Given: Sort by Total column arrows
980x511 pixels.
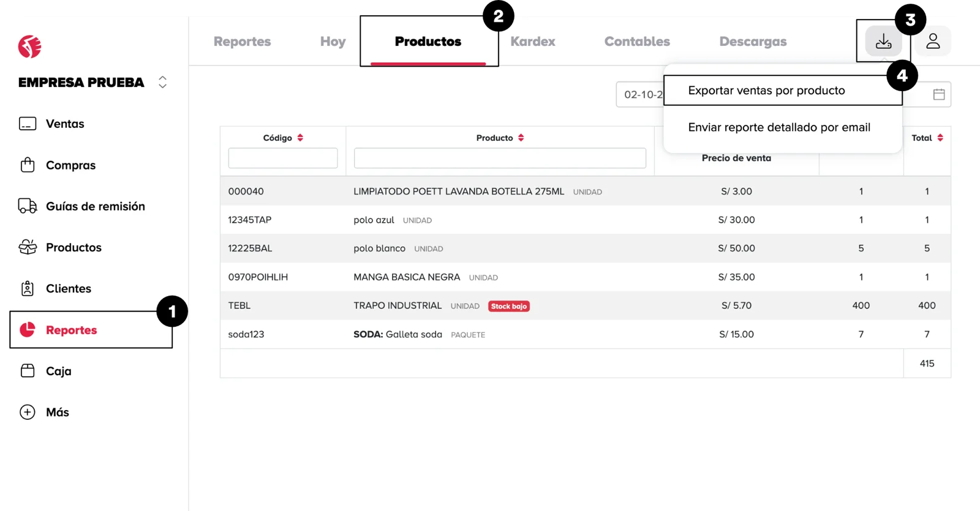Looking at the screenshot, I should click(940, 138).
